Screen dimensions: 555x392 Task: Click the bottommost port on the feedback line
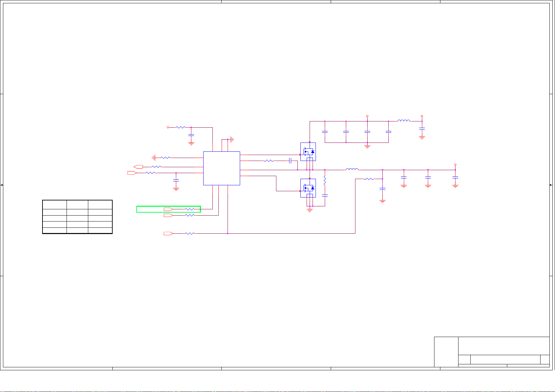(x=168, y=233)
